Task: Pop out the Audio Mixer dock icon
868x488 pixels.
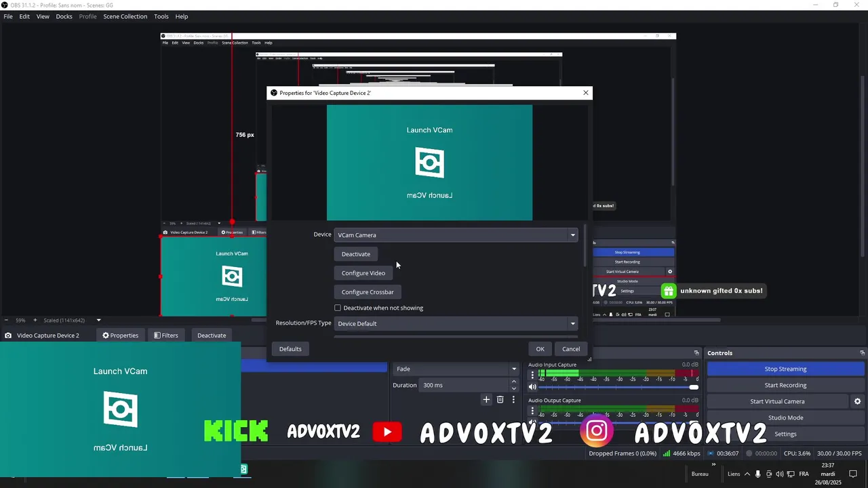Action: [x=696, y=353]
